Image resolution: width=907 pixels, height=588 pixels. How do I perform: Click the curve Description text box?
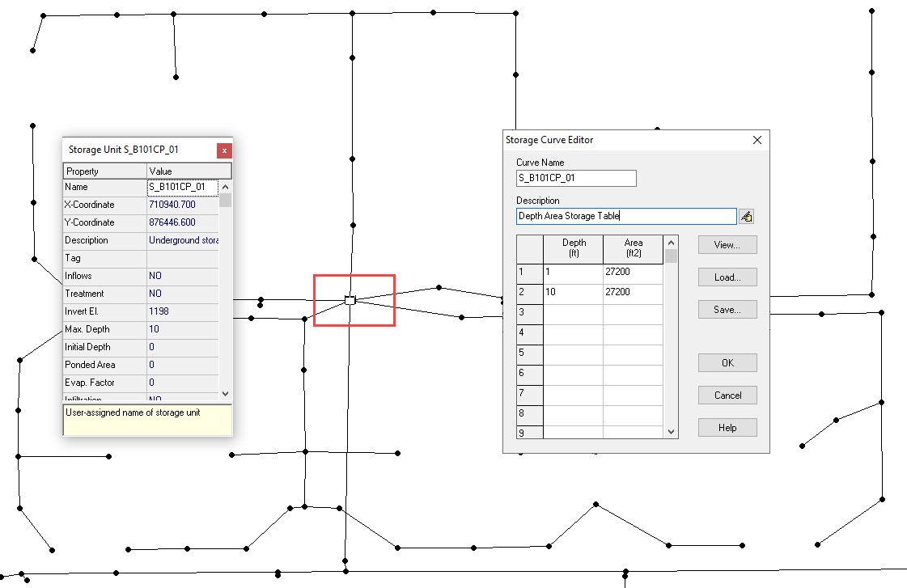tap(625, 217)
